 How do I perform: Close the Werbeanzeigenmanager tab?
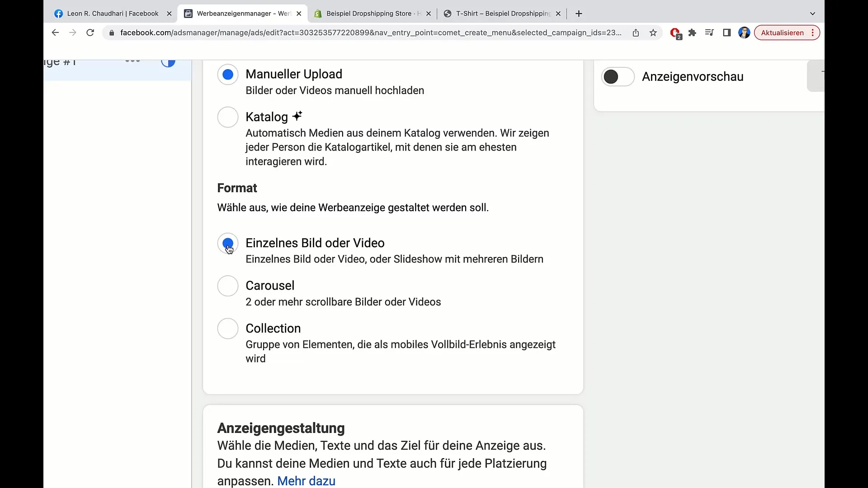point(299,14)
